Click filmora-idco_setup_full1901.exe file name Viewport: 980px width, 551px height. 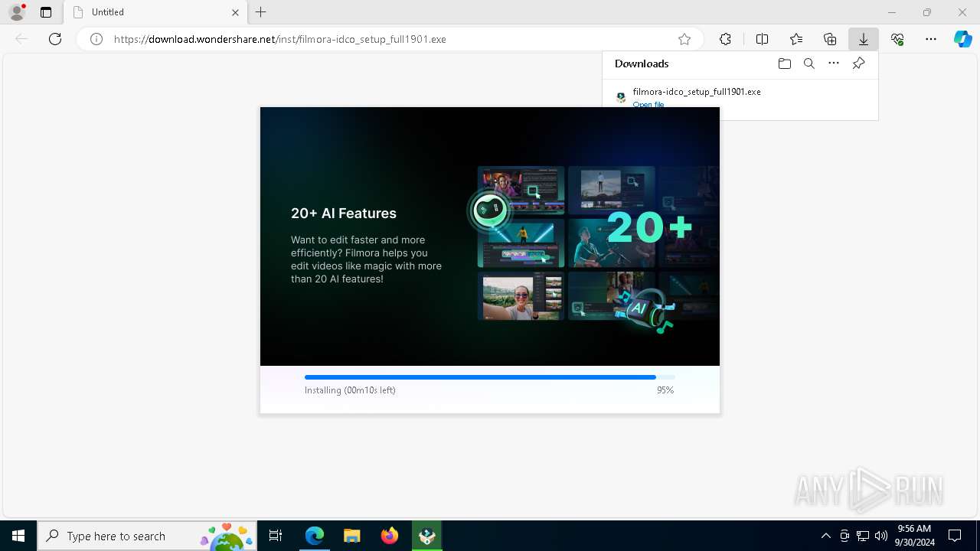(697, 92)
